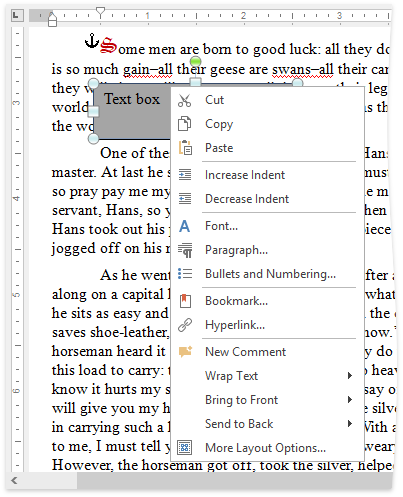Expand the Wrap Text submenu arrow
Viewport: 403px width, 497px height.
coord(349,376)
